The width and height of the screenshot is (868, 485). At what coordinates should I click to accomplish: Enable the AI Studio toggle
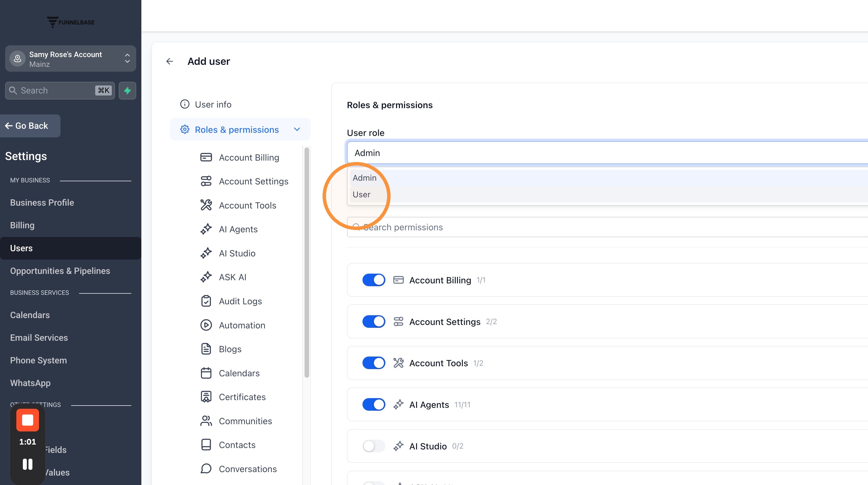(x=374, y=446)
